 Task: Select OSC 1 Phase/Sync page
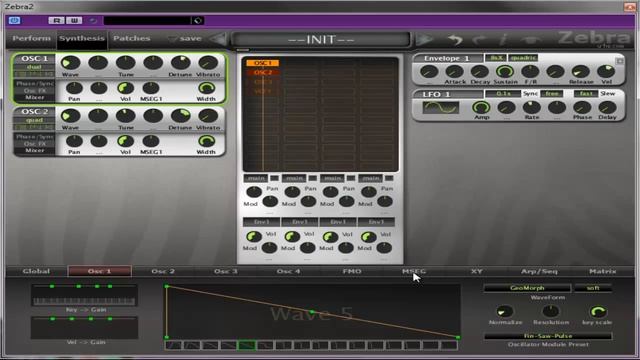(x=35, y=84)
